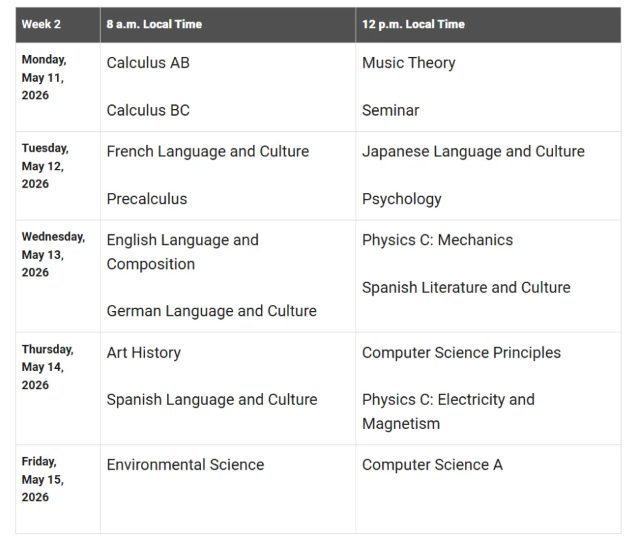Image resolution: width=637 pixels, height=546 pixels.
Task: Click the Art History exam
Action: (143, 353)
